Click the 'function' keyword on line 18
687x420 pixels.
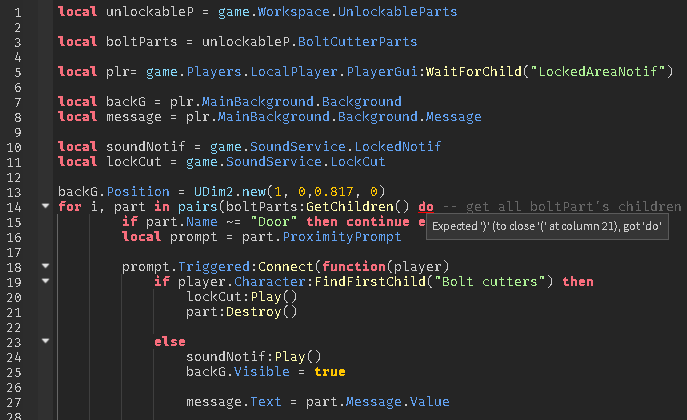click(x=354, y=266)
